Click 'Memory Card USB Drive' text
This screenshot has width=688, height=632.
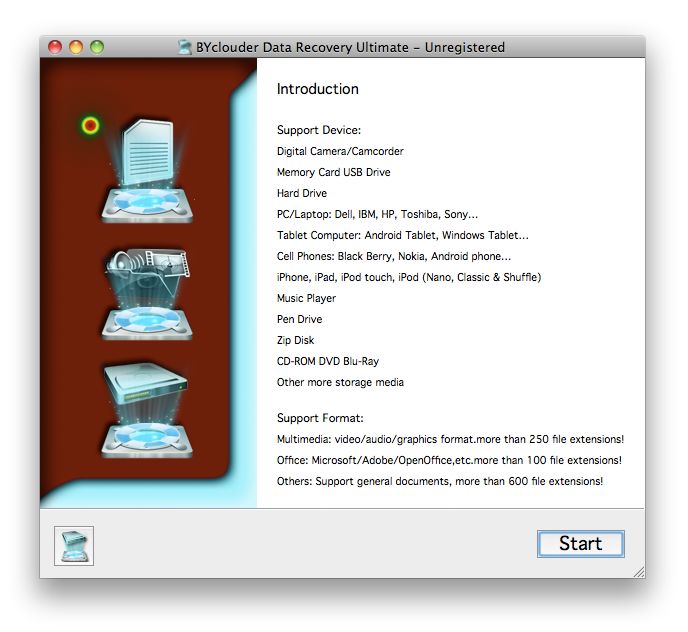pos(333,172)
